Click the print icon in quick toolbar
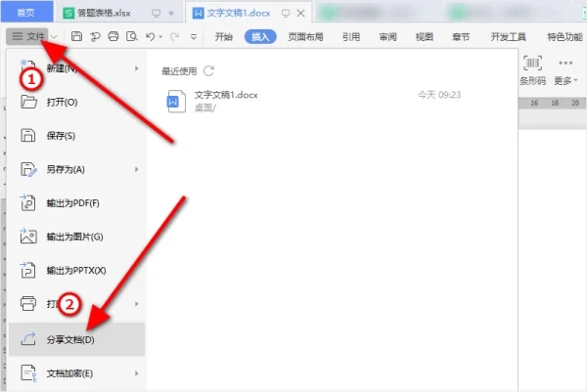 (113, 36)
